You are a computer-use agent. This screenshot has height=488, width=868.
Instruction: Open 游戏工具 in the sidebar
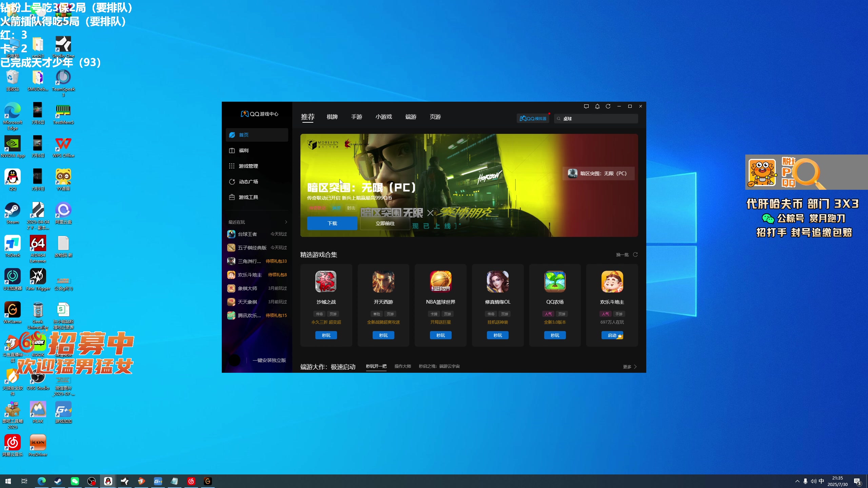tap(257, 197)
